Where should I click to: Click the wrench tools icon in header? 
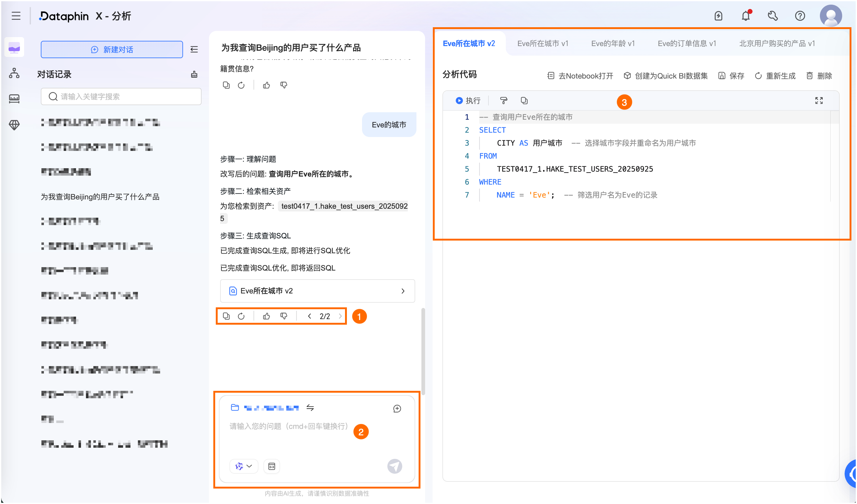pyautogui.click(x=773, y=16)
